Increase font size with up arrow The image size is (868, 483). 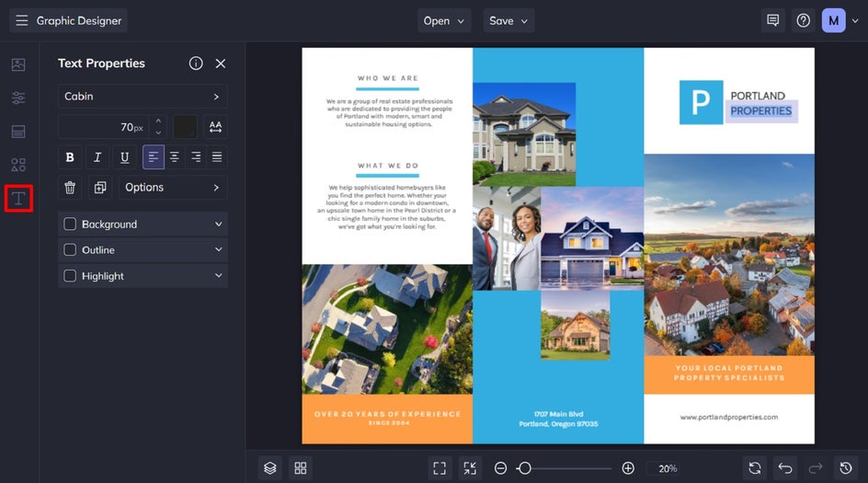[158, 121]
